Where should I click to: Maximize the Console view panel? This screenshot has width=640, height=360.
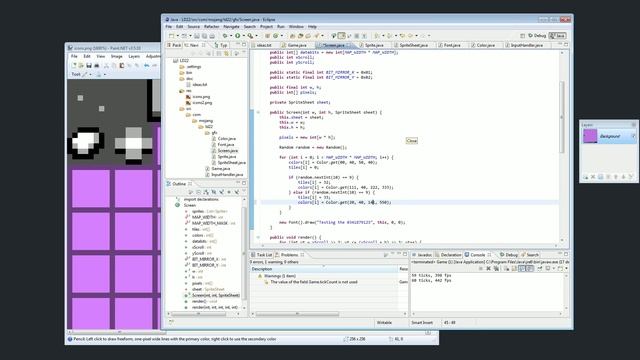[x=566, y=254]
